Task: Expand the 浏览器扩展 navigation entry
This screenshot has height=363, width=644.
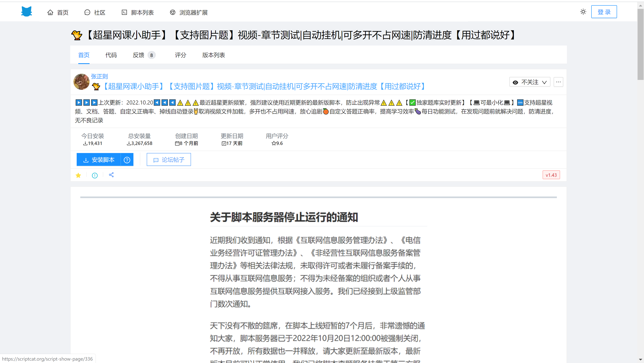Action: click(193, 12)
